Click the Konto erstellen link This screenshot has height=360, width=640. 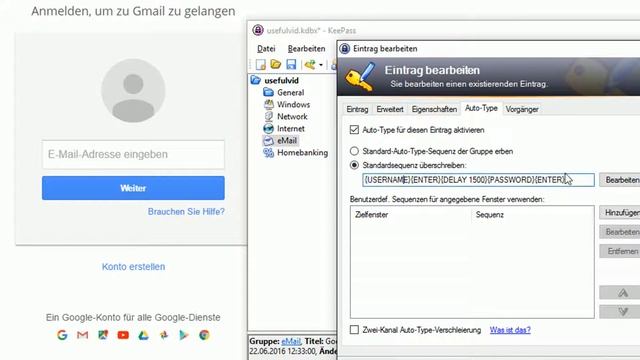(x=133, y=267)
